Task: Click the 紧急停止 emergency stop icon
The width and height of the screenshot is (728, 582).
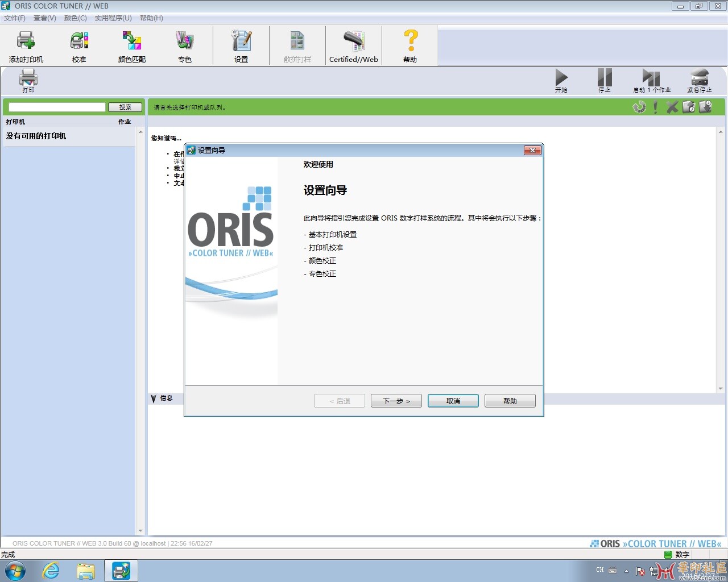Action: (x=700, y=81)
